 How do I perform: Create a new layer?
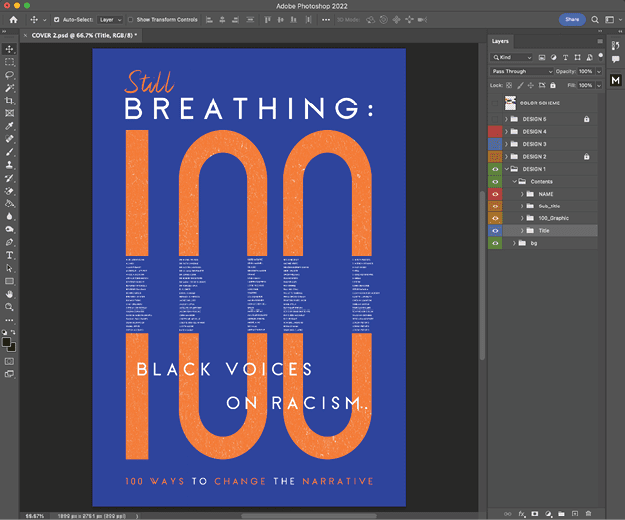575,514
